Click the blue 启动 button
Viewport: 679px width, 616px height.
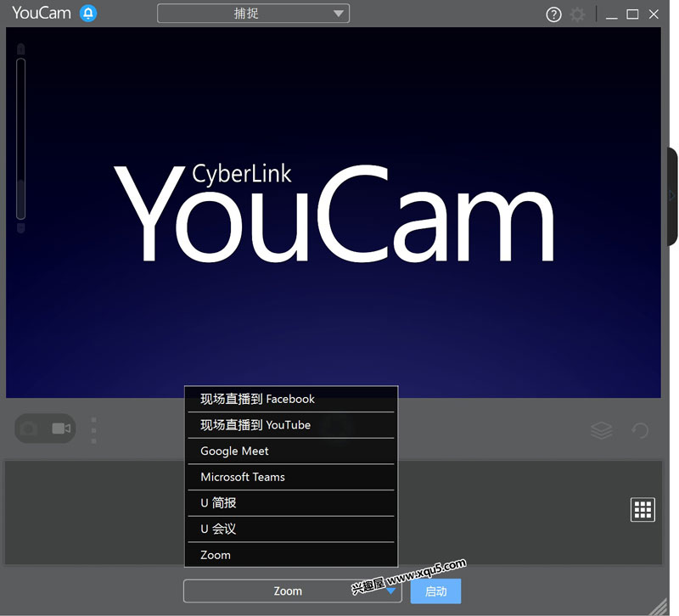[x=435, y=591]
